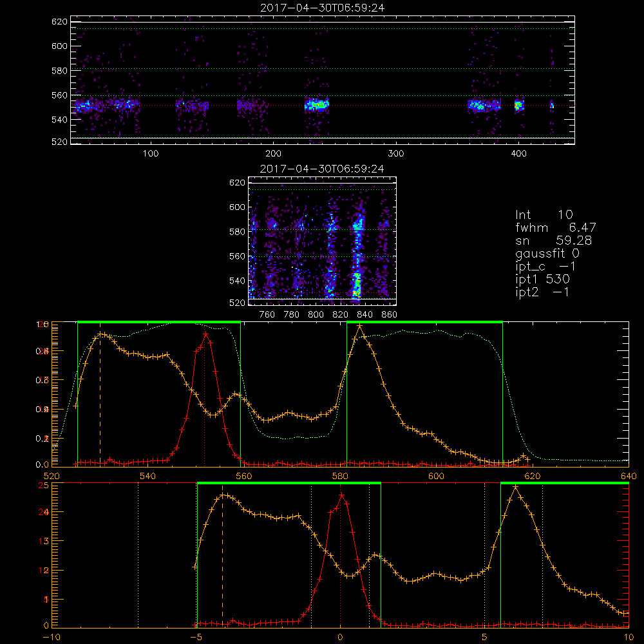This screenshot has height=644, width=644.
Task: Select y-axis label 580 of the middle image
Action: 237,232
